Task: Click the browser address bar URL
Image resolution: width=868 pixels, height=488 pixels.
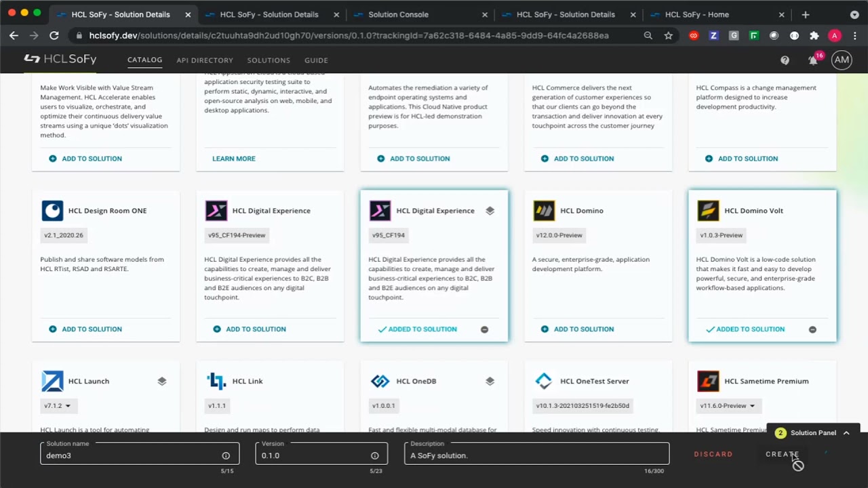Action: click(x=349, y=35)
